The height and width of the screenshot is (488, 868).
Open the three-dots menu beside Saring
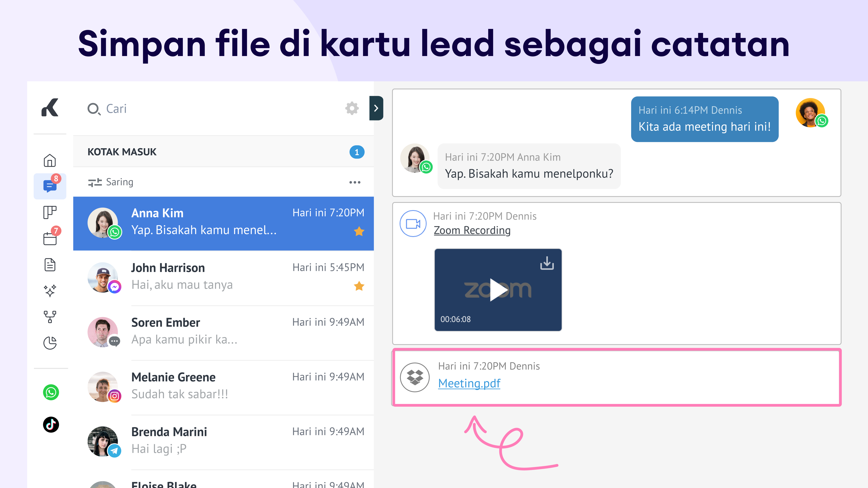[x=354, y=182]
